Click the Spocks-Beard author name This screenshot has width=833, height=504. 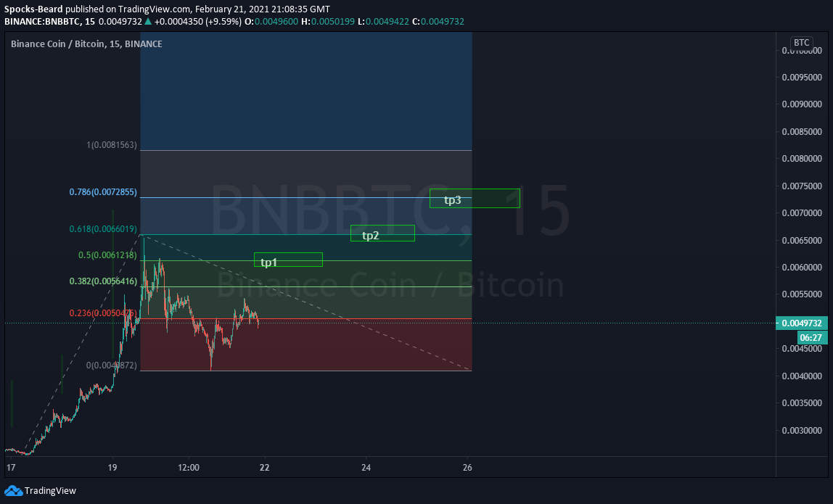tap(33, 9)
